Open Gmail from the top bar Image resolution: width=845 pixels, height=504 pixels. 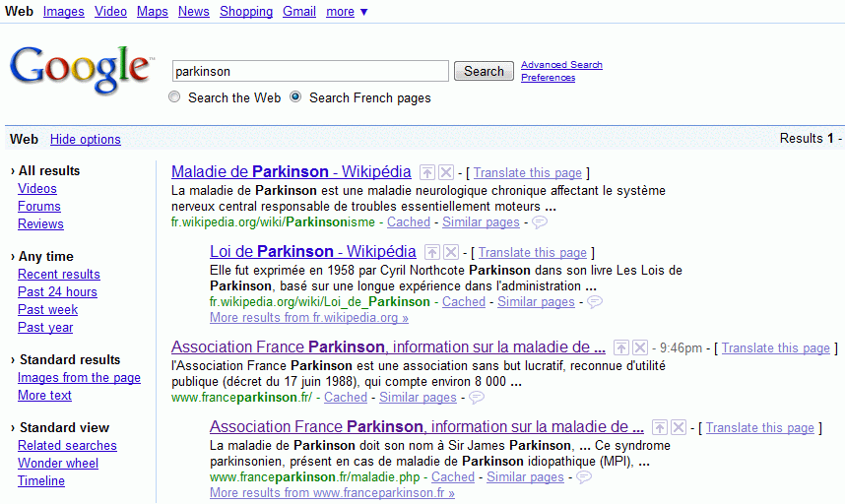(299, 11)
